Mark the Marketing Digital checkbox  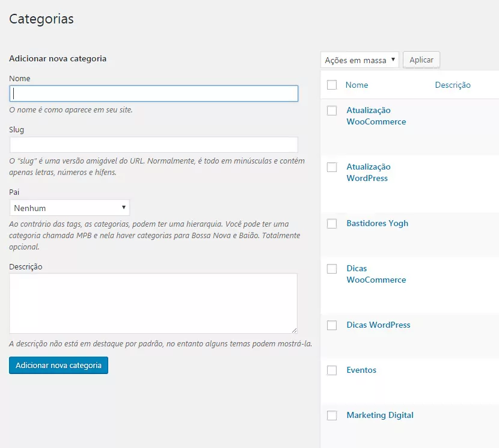tap(332, 416)
